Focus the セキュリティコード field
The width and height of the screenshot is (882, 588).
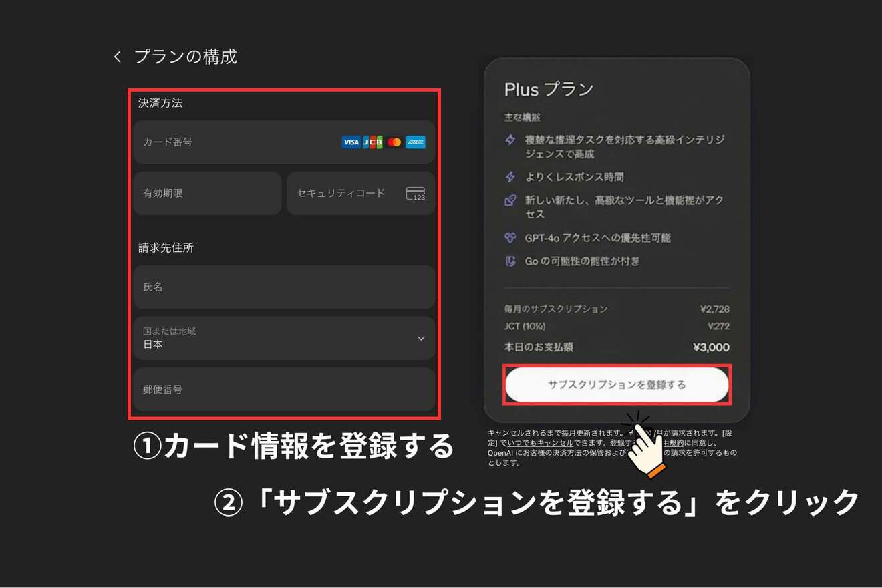[x=361, y=194]
